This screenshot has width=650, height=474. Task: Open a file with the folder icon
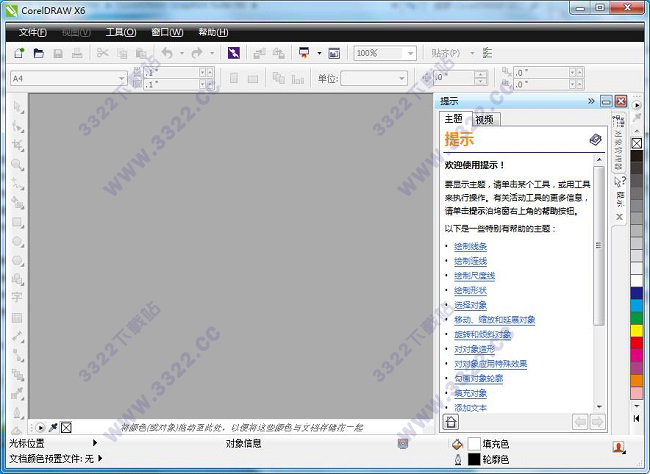coord(39,53)
